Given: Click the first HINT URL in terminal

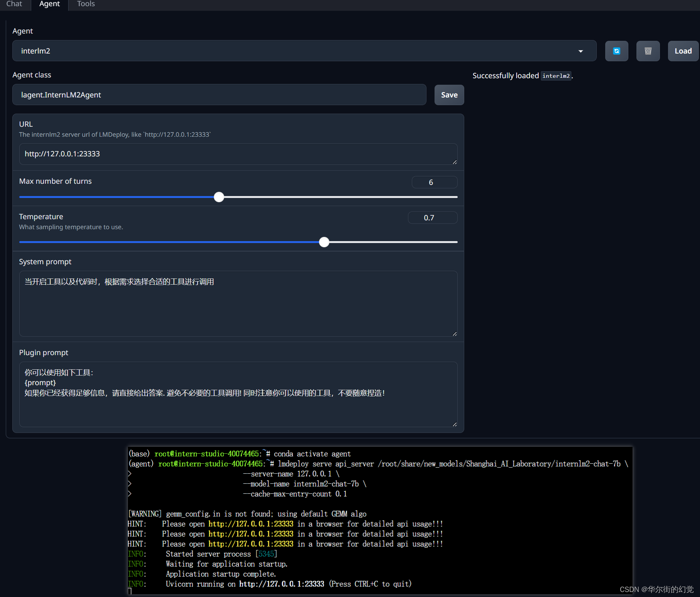Looking at the screenshot, I should pyautogui.click(x=251, y=524).
